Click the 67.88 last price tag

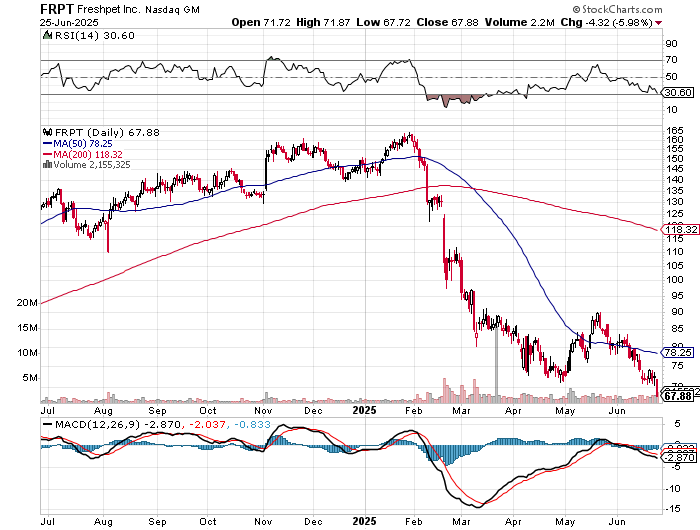pyautogui.click(x=677, y=396)
